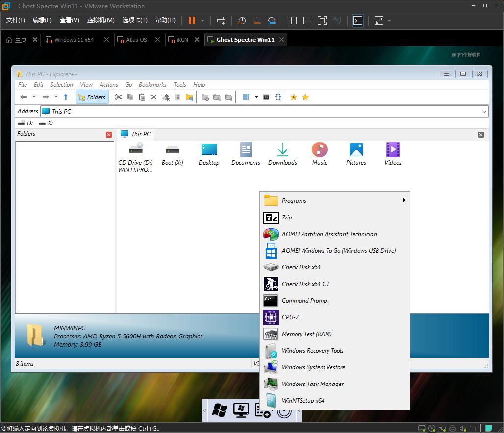This screenshot has height=433, width=504.
Task: Toggle the library sidebar in VMware toolbar
Action: [x=292, y=21]
